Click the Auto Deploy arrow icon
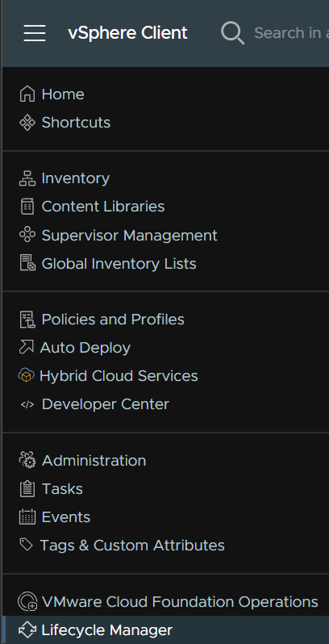The height and width of the screenshot is (644, 329). tap(27, 348)
